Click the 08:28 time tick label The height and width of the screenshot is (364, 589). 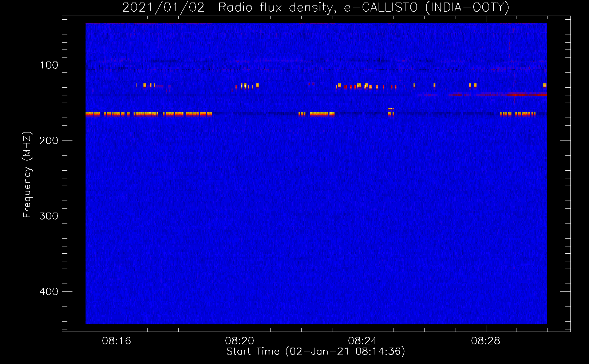[x=486, y=341]
